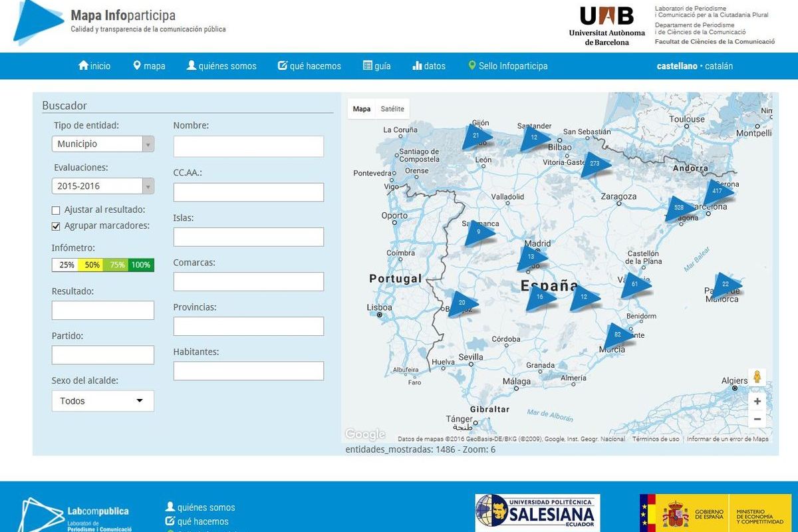
Task: Switch language to catalán
Action: 719,66
